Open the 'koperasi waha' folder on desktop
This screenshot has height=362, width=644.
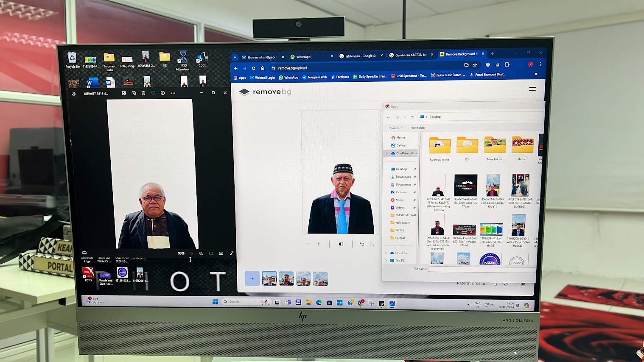(109, 61)
